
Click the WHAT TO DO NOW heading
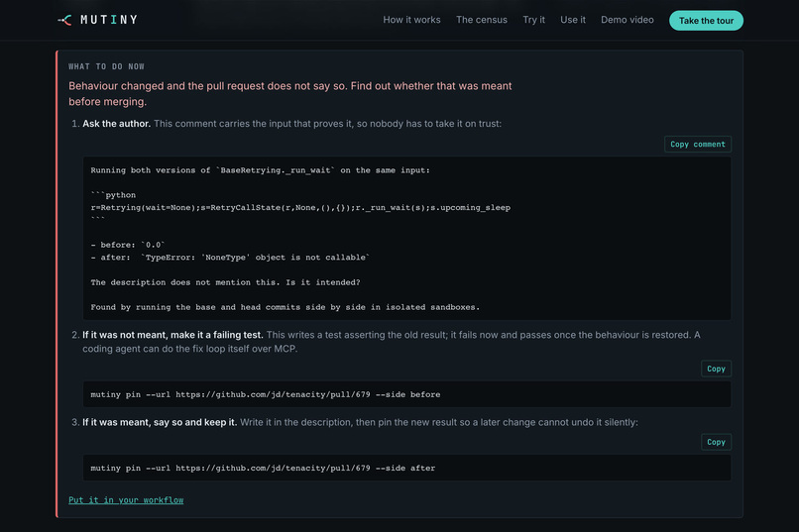[106, 66]
